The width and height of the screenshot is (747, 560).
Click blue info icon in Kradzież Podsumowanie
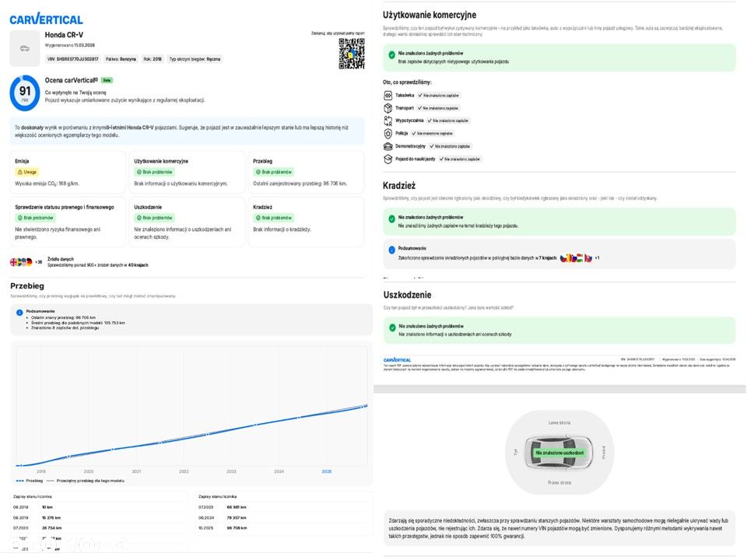pos(391,250)
